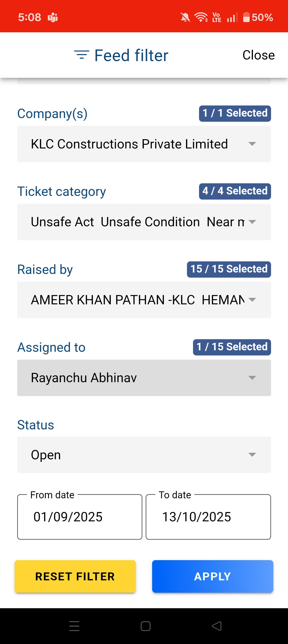Tap the 4 / 4 Selected badge
Image resolution: width=288 pixels, height=644 pixels.
pyautogui.click(x=235, y=191)
